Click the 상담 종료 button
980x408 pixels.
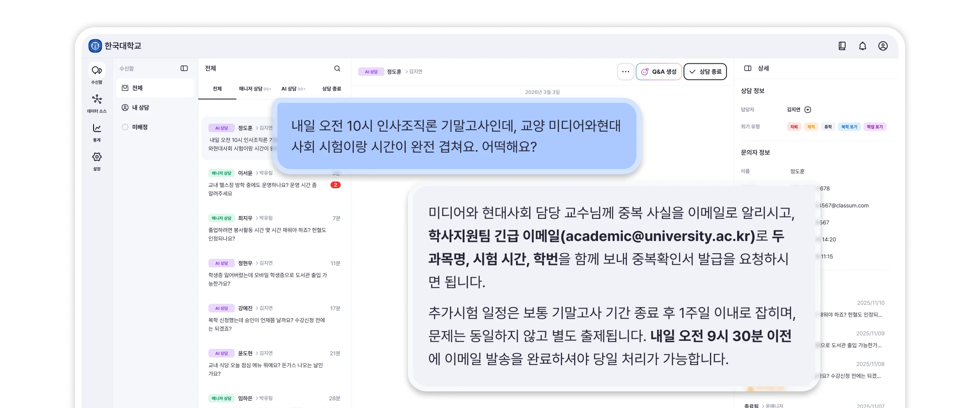pos(705,71)
